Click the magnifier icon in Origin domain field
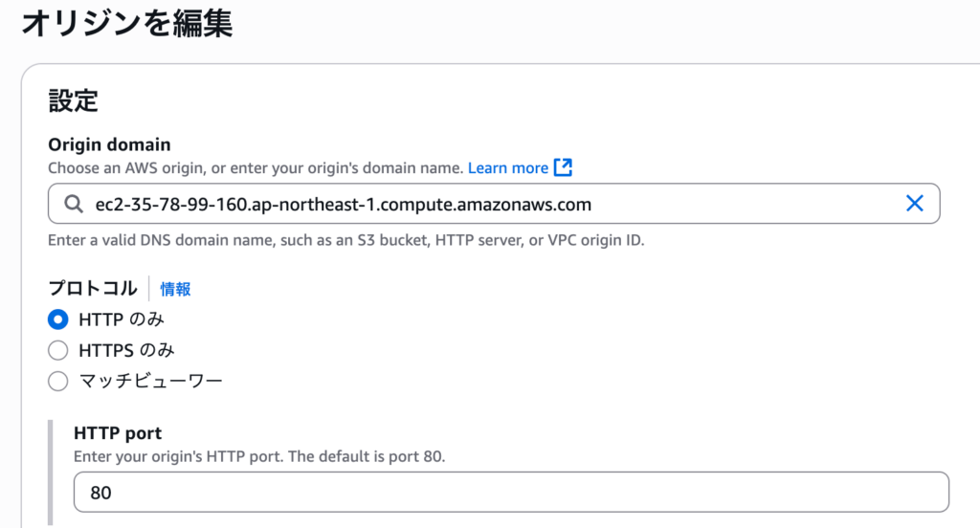Image resolution: width=980 pixels, height=528 pixels. point(74,204)
